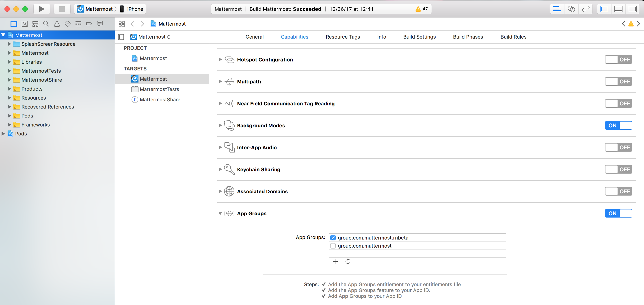Collapse the App Groups section
This screenshot has width=644, height=305.
[x=220, y=213]
